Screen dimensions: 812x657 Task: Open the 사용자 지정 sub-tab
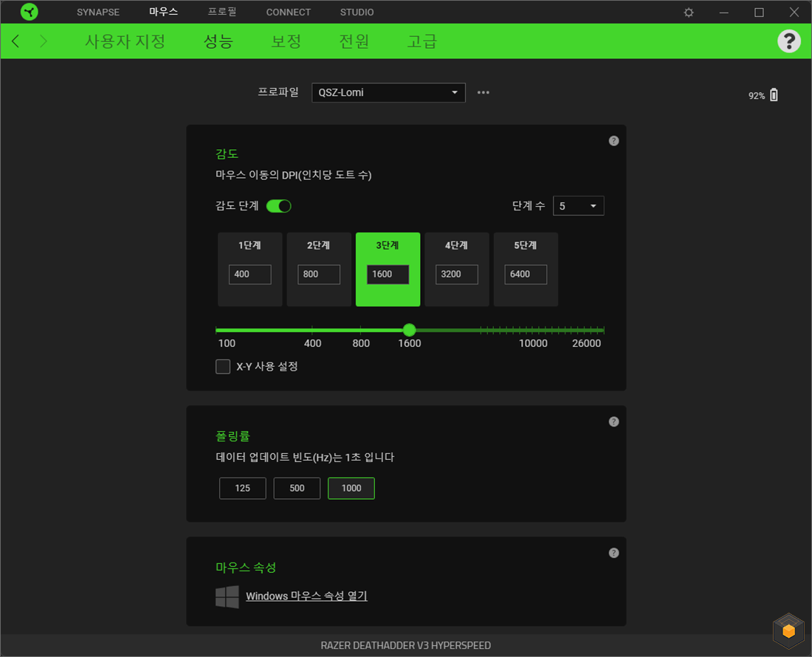[x=125, y=41]
